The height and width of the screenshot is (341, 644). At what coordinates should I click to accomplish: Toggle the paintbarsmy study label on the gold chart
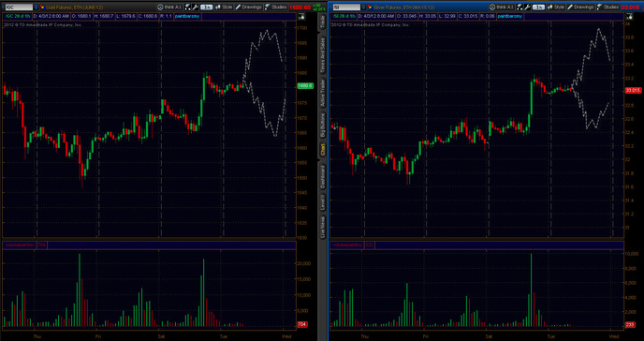(x=187, y=16)
